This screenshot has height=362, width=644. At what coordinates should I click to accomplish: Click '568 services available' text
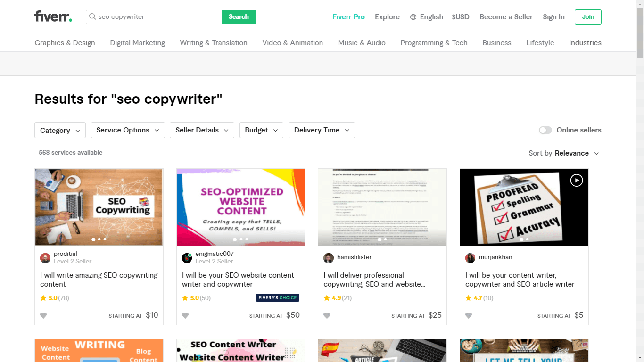(x=71, y=153)
